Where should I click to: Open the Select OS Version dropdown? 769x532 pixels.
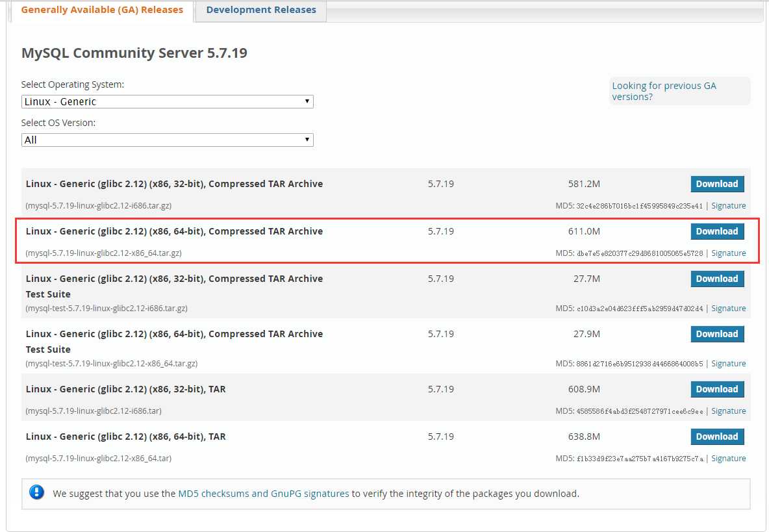167,140
